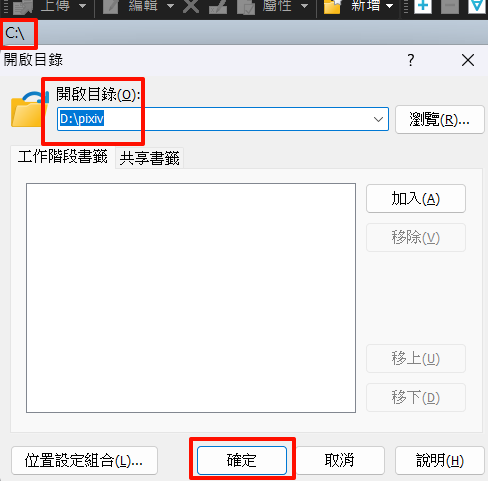Viewport: 488px width, 481px height.
Task: Click the X delete icon in toolbar
Action: pyautogui.click(x=191, y=7)
